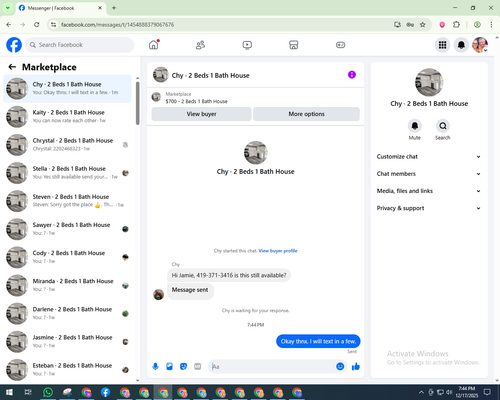Open the browser extensions puzzle icon
This screenshot has height=400, width=500.
pyautogui.click(x=456, y=25)
